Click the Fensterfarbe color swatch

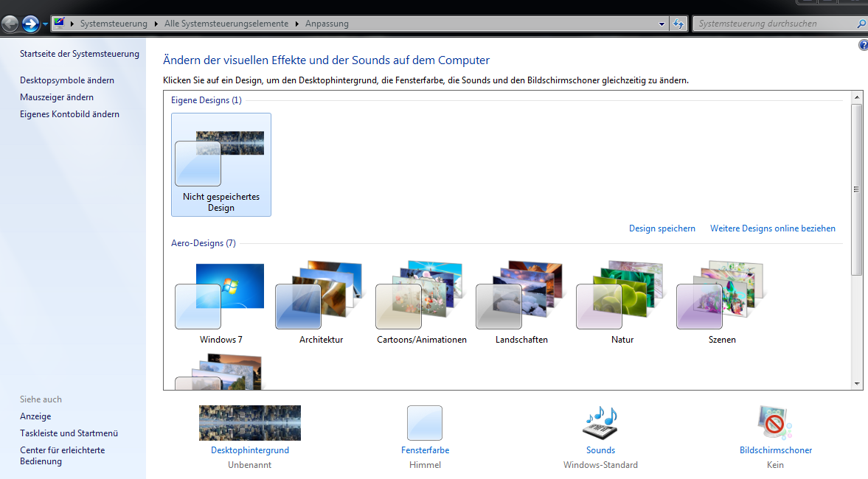tap(425, 423)
